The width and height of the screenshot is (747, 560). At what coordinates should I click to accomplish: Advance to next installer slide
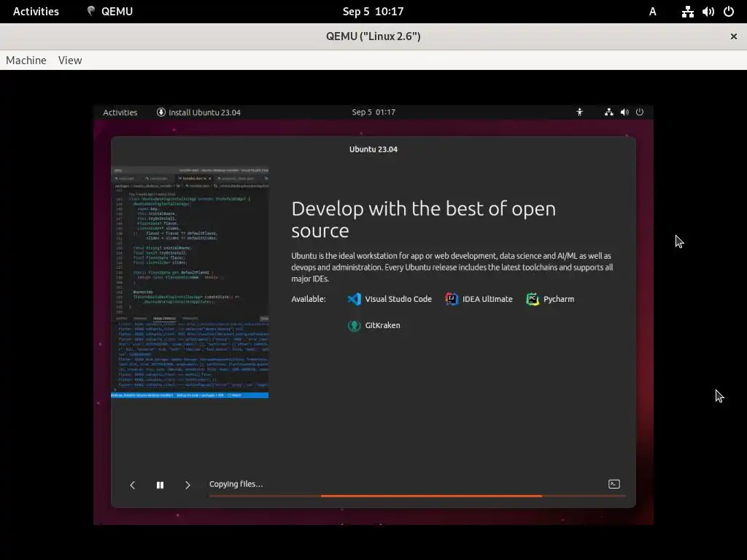click(187, 485)
